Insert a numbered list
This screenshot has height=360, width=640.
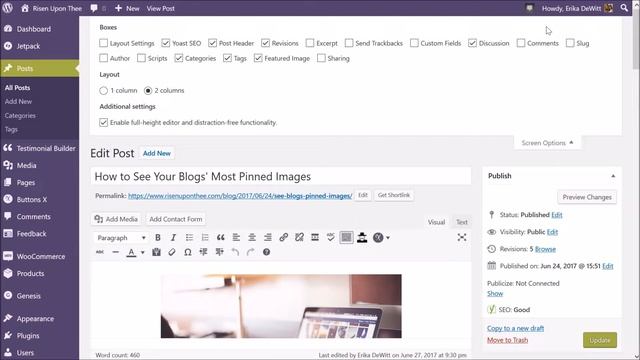205,238
